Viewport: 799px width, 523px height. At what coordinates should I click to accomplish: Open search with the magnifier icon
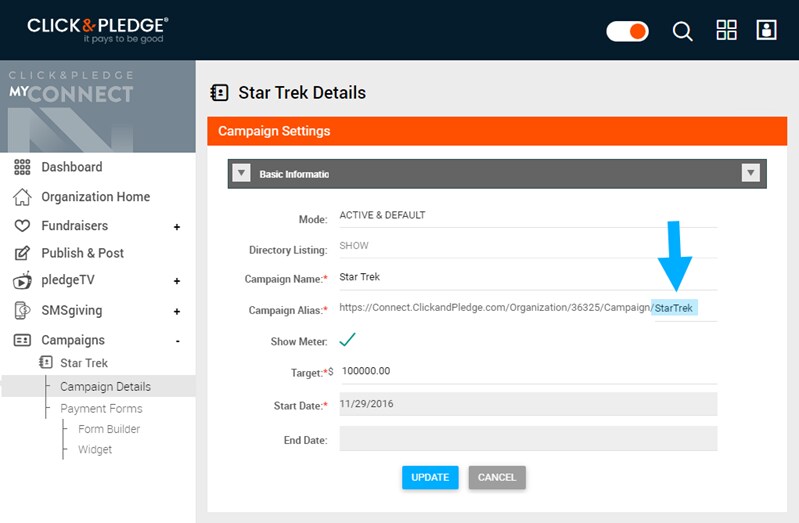point(682,31)
